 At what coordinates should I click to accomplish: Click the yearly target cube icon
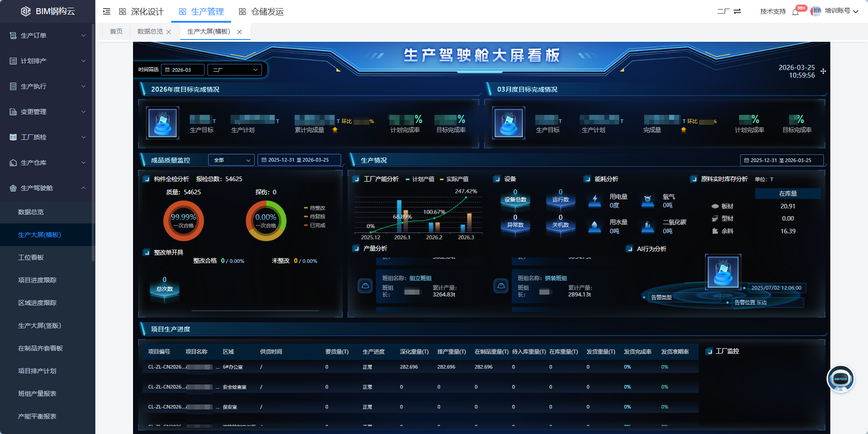click(x=163, y=123)
